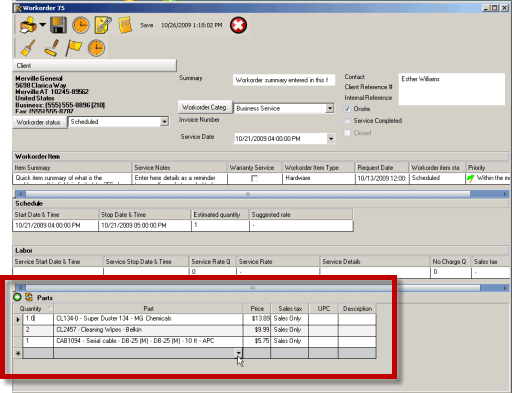The image size is (512, 393).
Task: Click left arrow of Labor scrollbar
Action: 21,288
